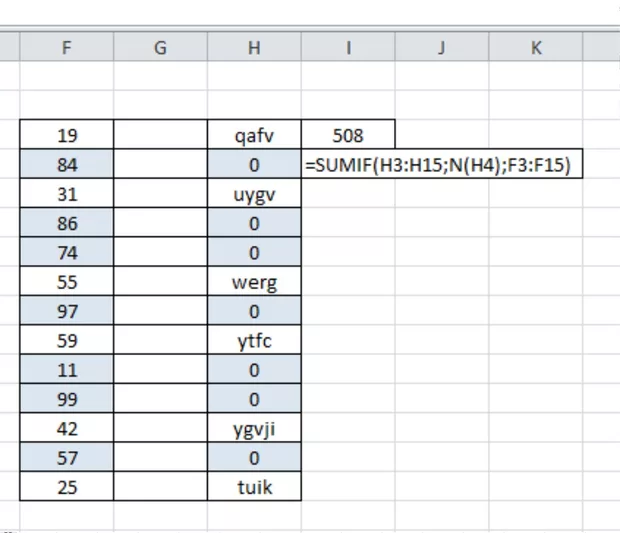Click the cell containing 99

(x=67, y=399)
